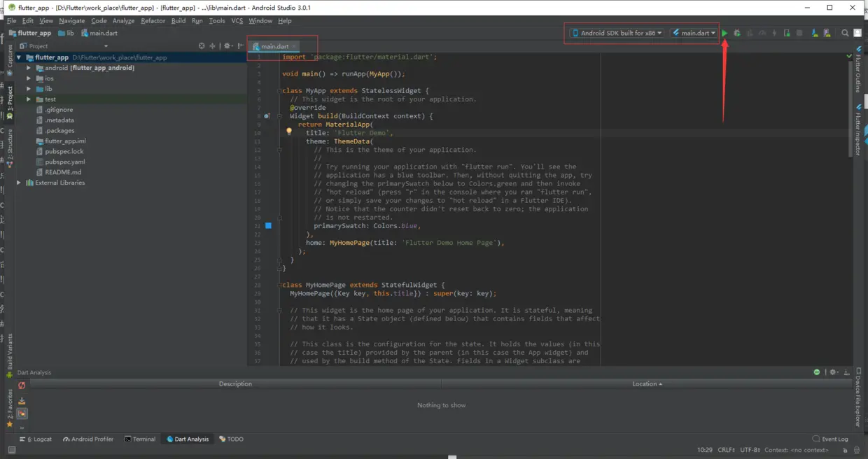
Task: Switch to the Terminal tab
Action: [140, 439]
